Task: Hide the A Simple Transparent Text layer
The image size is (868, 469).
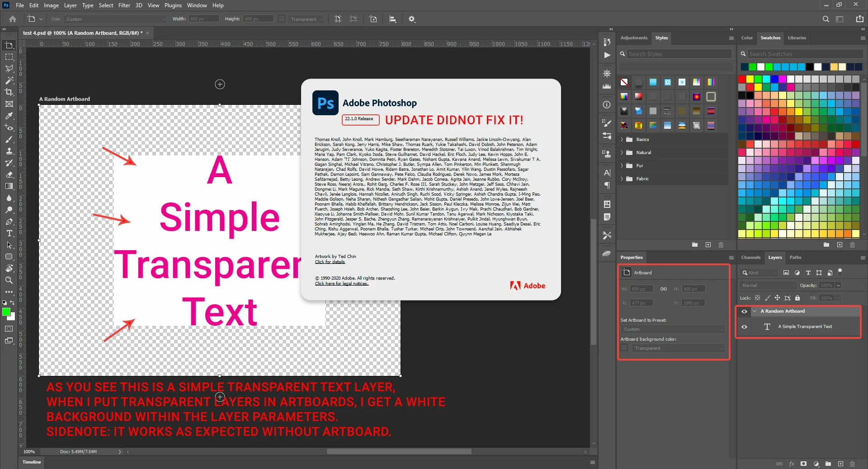Action: pos(744,327)
